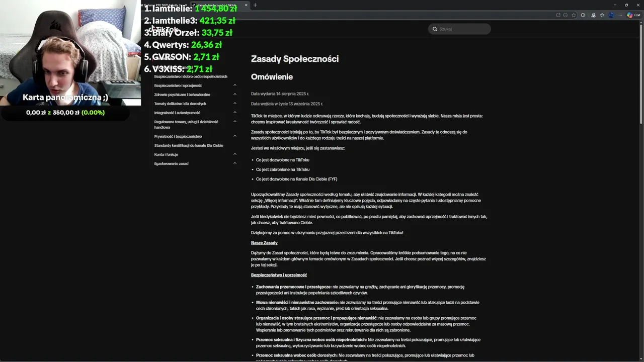Focus the Szukaj search field
This screenshot has height=362, width=644.
pos(459,29)
